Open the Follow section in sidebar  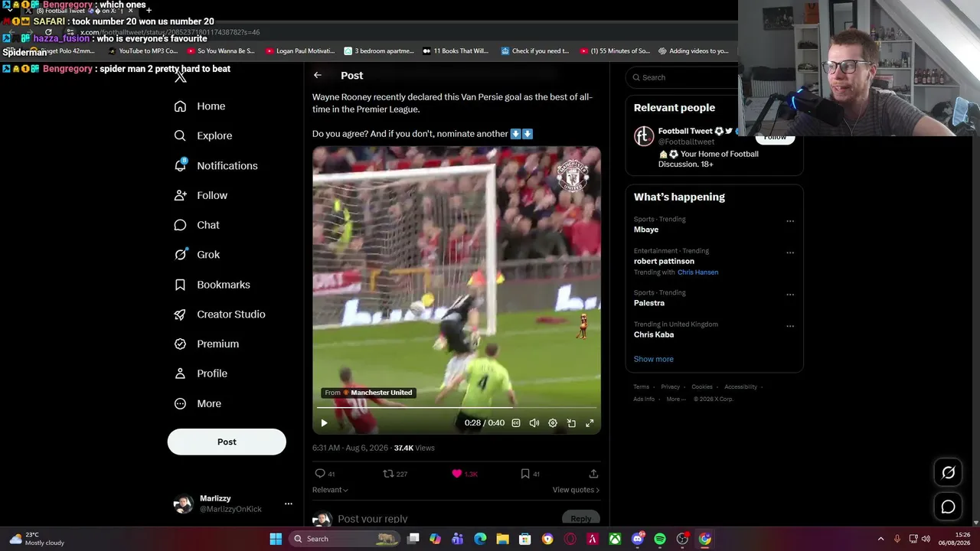[x=201, y=195]
